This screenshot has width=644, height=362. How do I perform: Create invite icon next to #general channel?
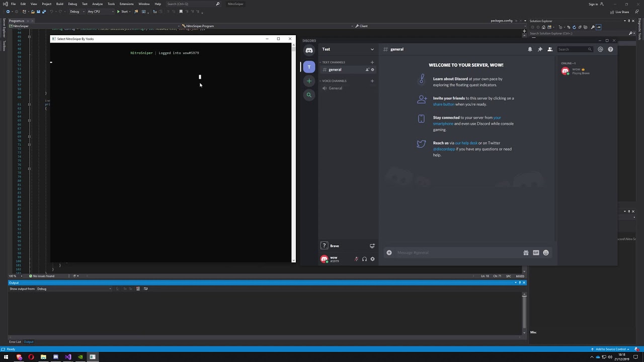[x=367, y=69]
